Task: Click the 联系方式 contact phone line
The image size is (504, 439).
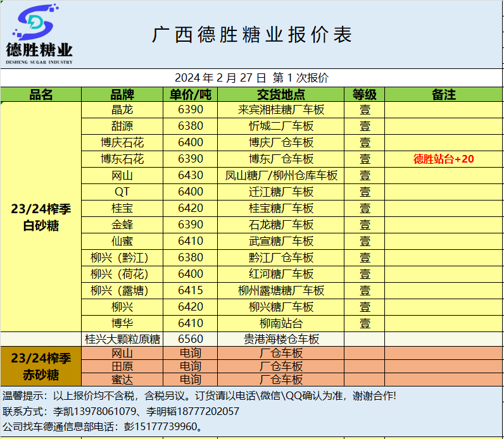Action: point(122,411)
